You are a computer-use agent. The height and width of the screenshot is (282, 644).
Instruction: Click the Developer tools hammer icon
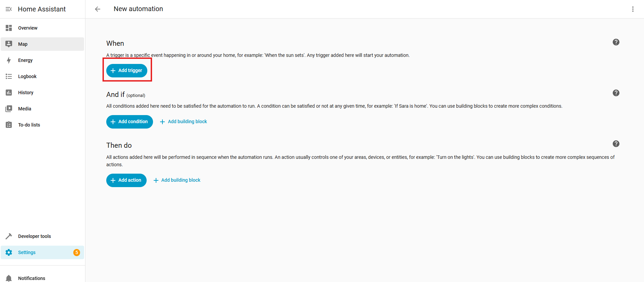(x=9, y=236)
